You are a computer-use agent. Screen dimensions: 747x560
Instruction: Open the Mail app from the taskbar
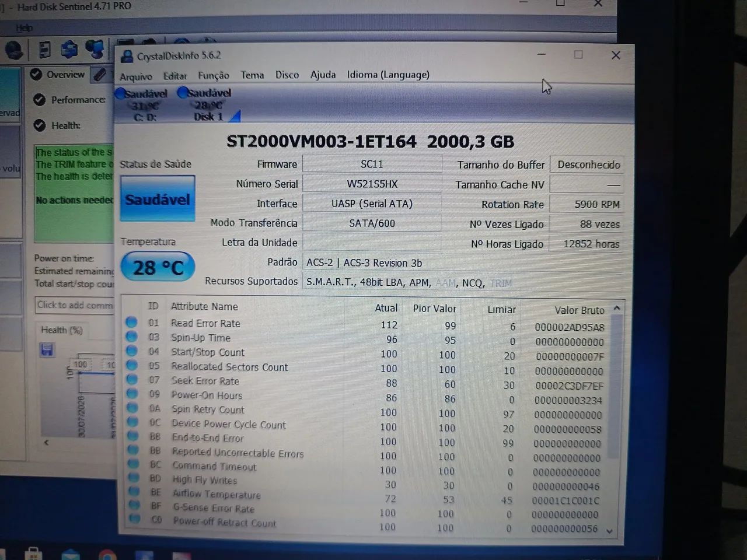tap(71, 554)
